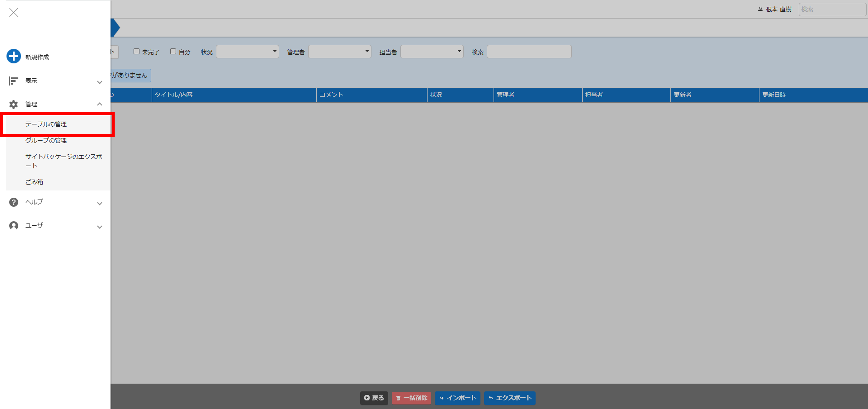Screen dimensions: 868x409
Task: Click the 表示 view icon in sidebar
Action: [x=14, y=81]
